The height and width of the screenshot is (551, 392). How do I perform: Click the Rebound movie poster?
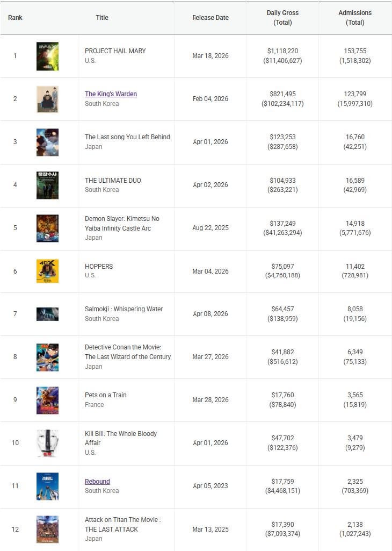pos(47,486)
